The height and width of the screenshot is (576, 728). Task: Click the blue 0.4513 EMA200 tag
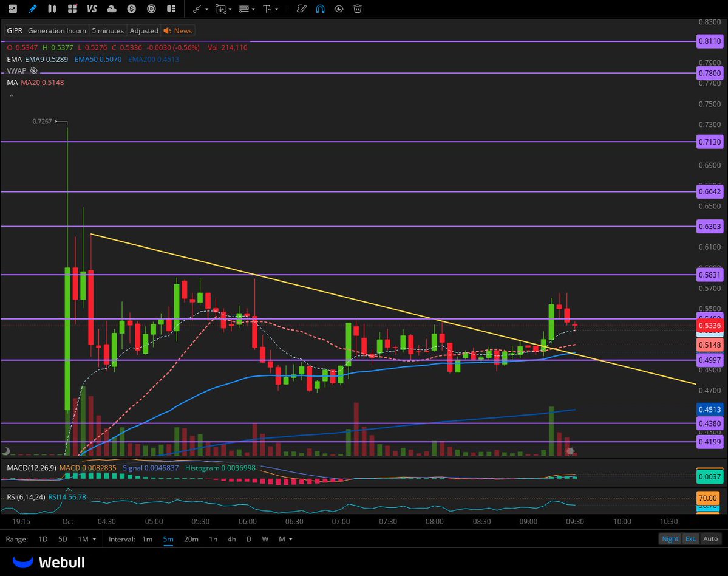[x=710, y=410]
